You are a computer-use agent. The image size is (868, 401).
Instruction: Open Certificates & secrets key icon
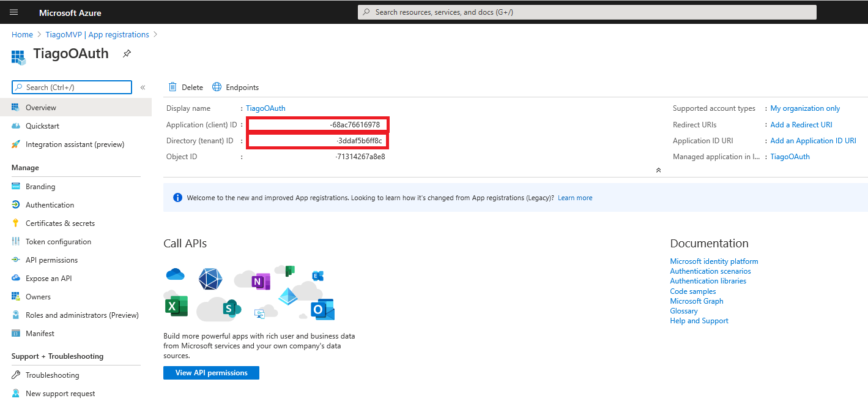(x=16, y=223)
